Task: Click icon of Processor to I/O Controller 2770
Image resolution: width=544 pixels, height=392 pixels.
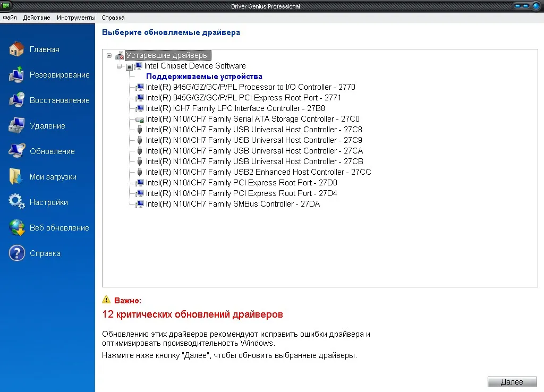Action: coord(140,87)
